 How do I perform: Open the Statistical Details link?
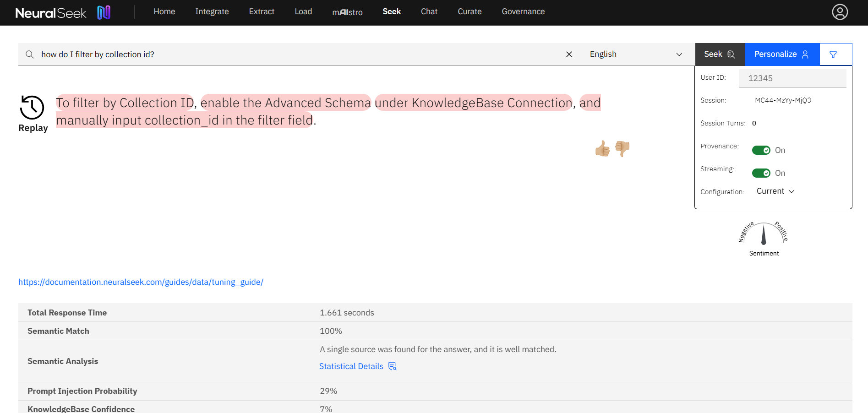point(351,366)
